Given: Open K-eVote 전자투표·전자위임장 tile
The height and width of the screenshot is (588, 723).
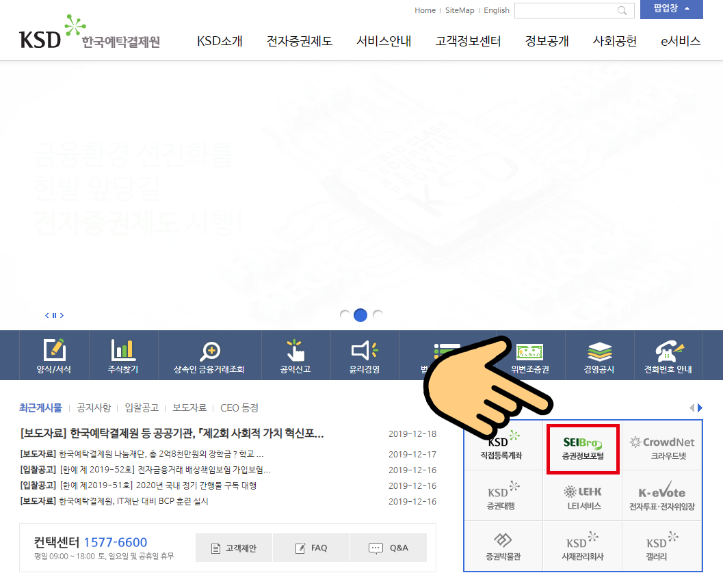Looking at the screenshot, I should (x=662, y=496).
